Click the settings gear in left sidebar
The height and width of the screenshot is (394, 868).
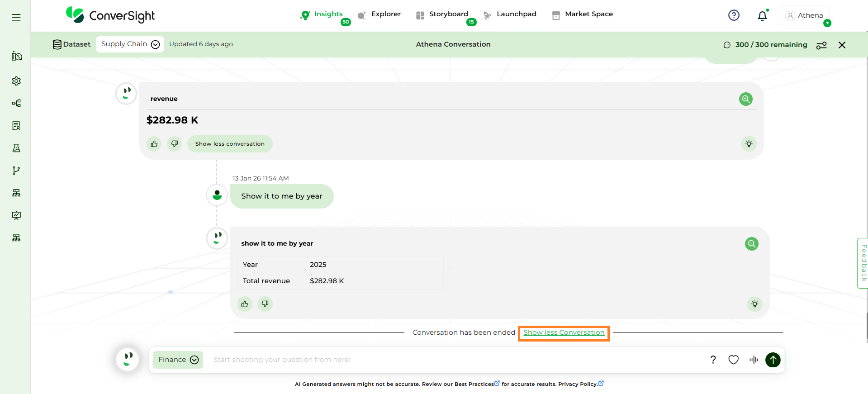16,81
